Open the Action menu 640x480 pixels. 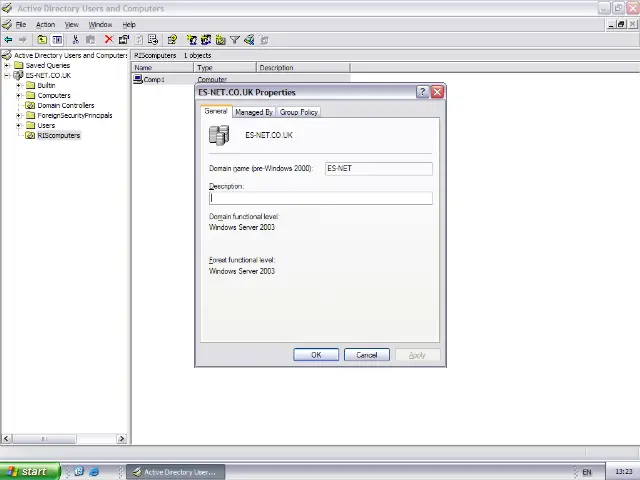pos(45,24)
